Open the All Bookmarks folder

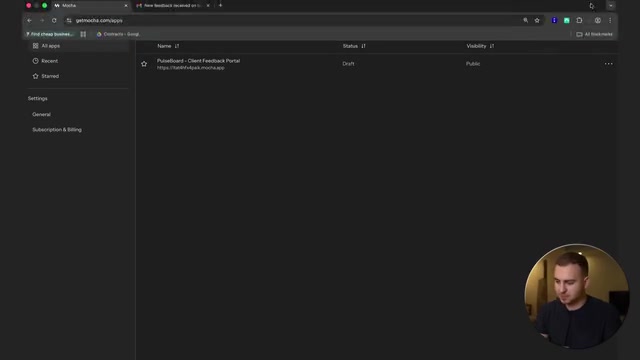(594, 34)
